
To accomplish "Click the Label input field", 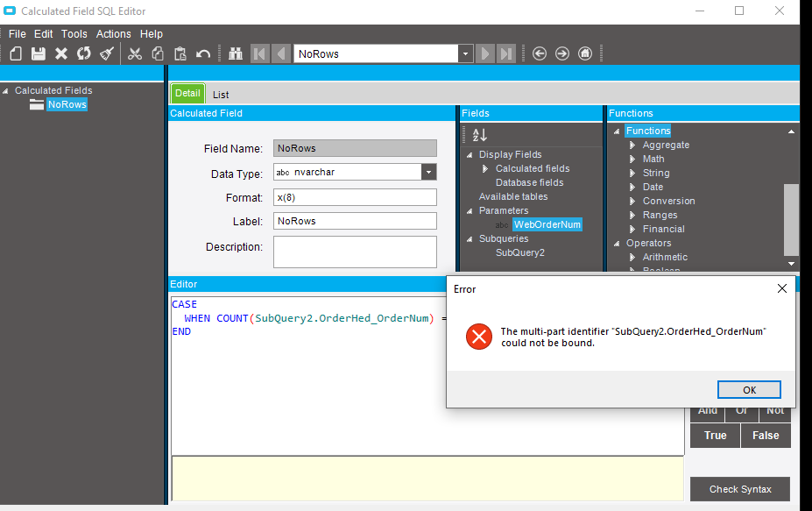I will tap(355, 221).
